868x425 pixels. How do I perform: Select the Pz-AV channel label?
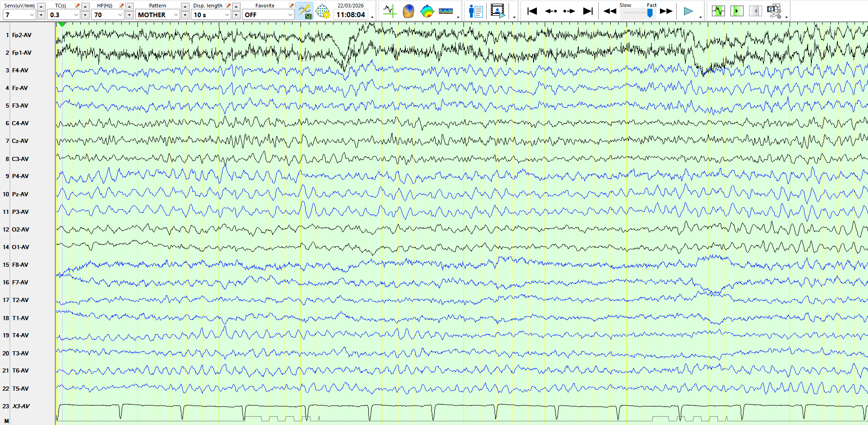(x=20, y=194)
